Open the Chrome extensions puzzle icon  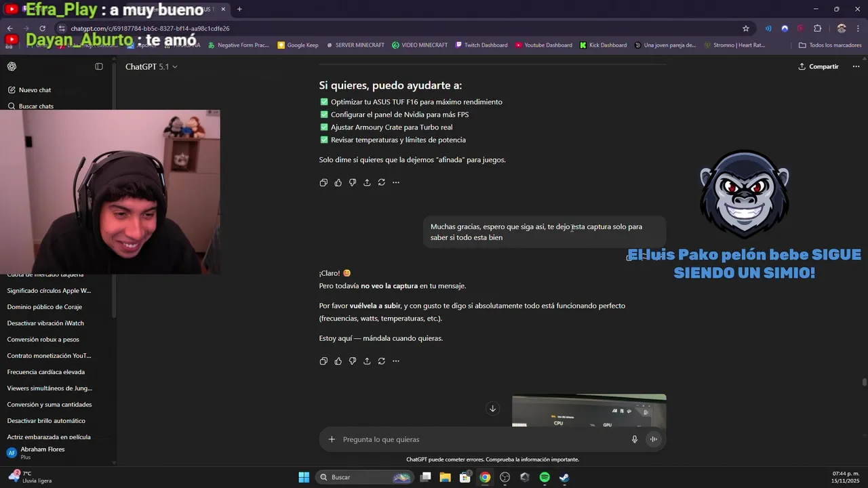(x=817, y=28)
